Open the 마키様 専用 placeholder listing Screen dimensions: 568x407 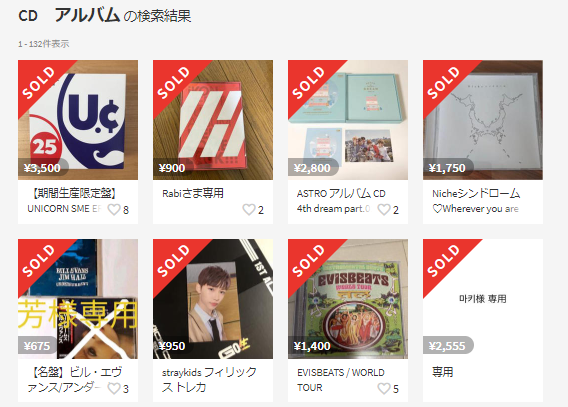click(483, 299)
